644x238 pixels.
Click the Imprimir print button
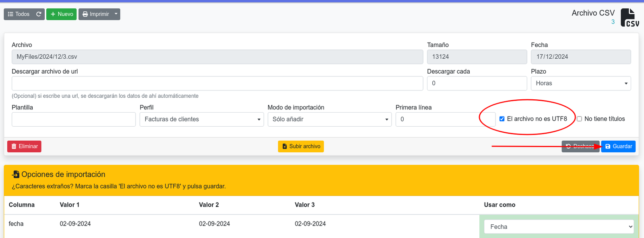click(x=95, y=14)
